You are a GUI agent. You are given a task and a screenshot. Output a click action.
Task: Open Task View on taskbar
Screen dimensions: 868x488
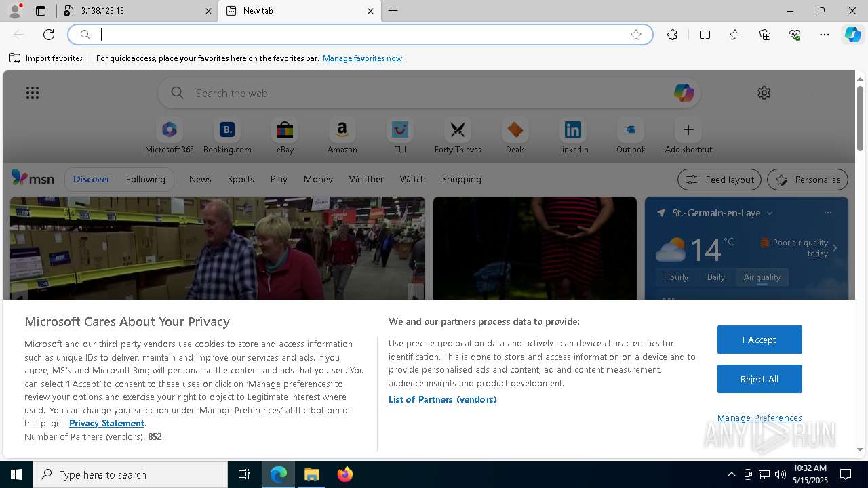[244, 474]
